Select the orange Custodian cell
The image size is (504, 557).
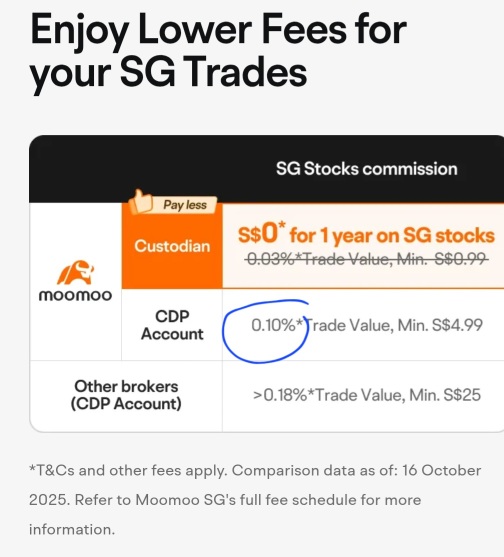(172, 246)
